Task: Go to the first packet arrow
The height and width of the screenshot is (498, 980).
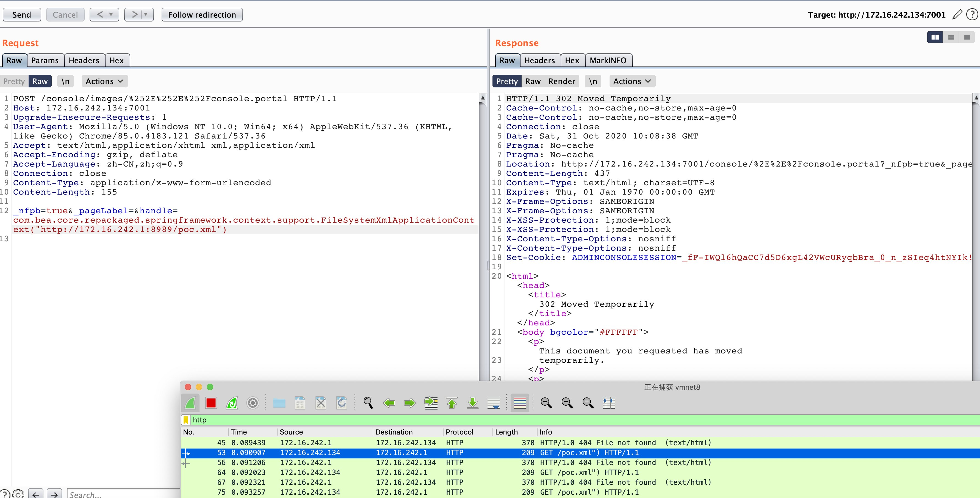Action: [452, 403]
